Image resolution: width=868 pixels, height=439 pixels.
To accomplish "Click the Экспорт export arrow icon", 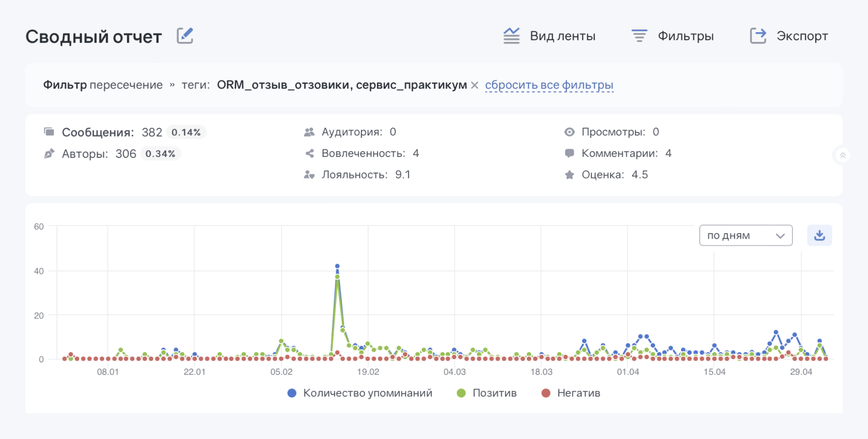I will click(758, 36).
